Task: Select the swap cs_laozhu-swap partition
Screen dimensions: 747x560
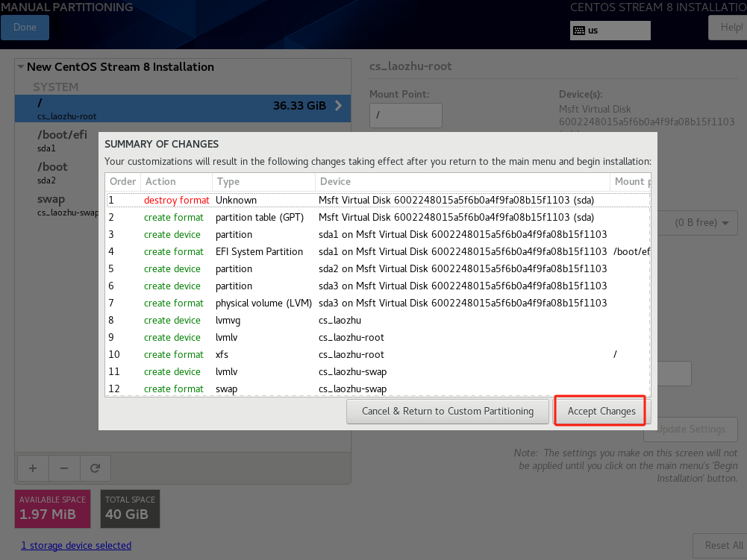Action: (x=56, y=205)
